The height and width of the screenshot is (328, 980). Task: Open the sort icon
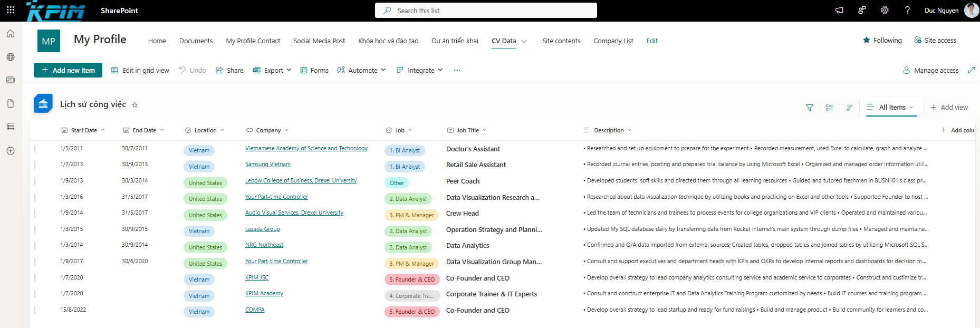click(x=850, y=108)
